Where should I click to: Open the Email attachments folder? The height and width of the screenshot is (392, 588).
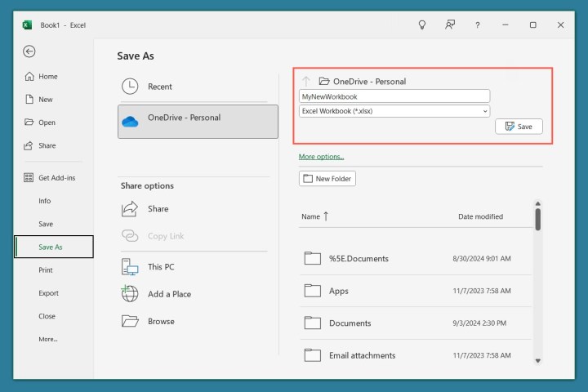click(362, 355)
